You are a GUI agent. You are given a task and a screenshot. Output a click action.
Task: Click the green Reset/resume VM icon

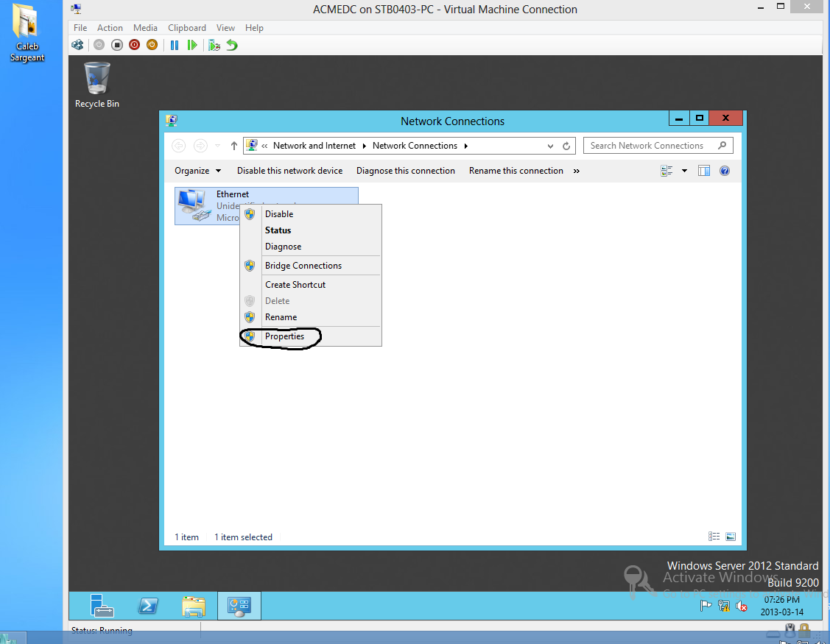click(x=192, y=45)
